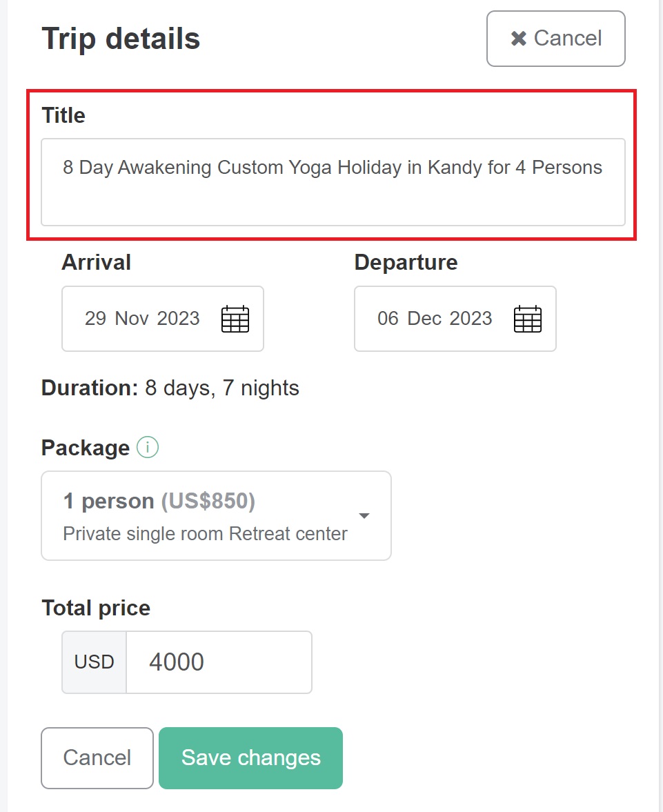Click the Total price amount field
The width and height of the screenshot is (663, 812).
coord(218,662)
